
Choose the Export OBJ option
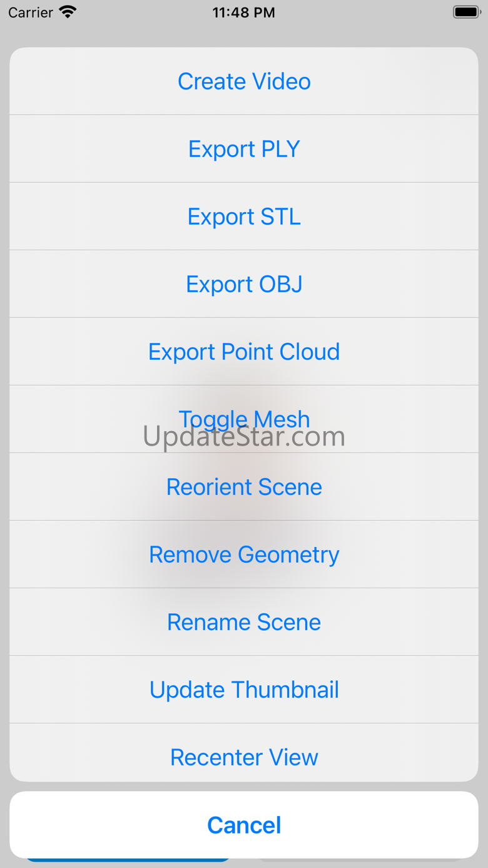tap(244, 284)
